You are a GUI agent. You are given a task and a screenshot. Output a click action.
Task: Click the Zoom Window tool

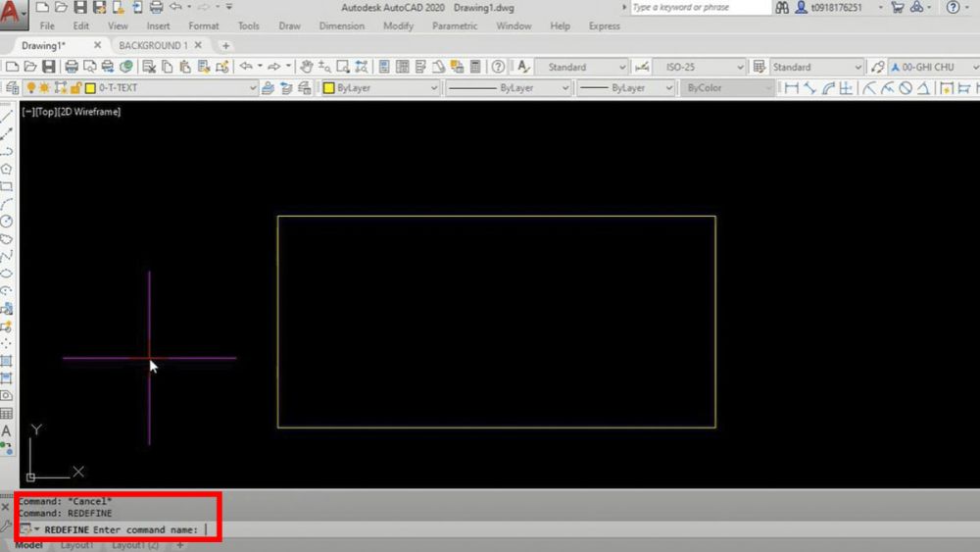tap(342, 67)
